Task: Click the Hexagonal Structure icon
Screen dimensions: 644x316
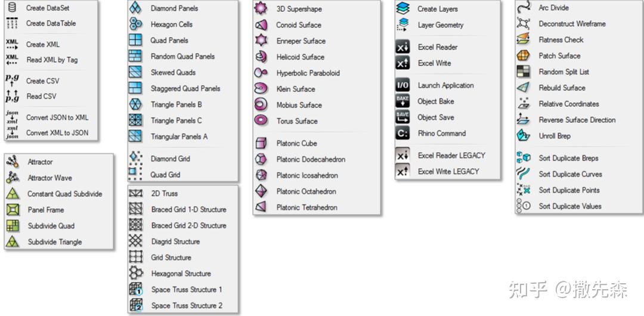Action: tap(136, 274)
